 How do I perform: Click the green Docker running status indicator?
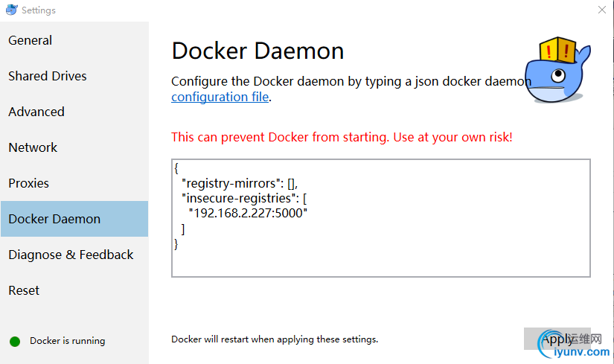pyautogui.click(x=15, y=341)
